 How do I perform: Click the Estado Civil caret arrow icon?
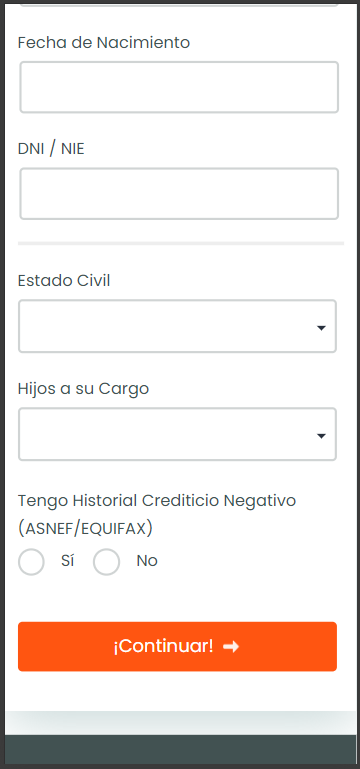[x=321, y=328]
